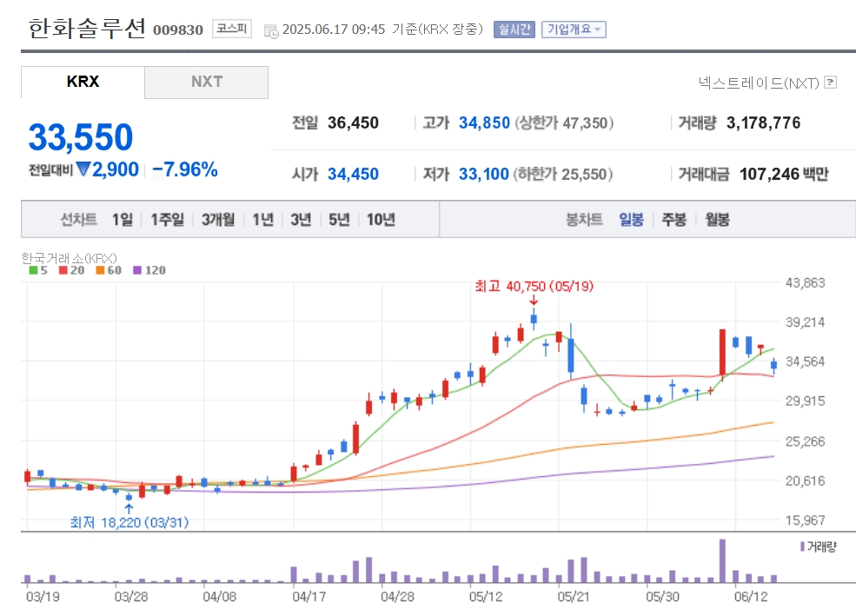This screenshot has width=856, height=616.
Task: Click the opening price 34,450
Action: click(x=353, y=174)
